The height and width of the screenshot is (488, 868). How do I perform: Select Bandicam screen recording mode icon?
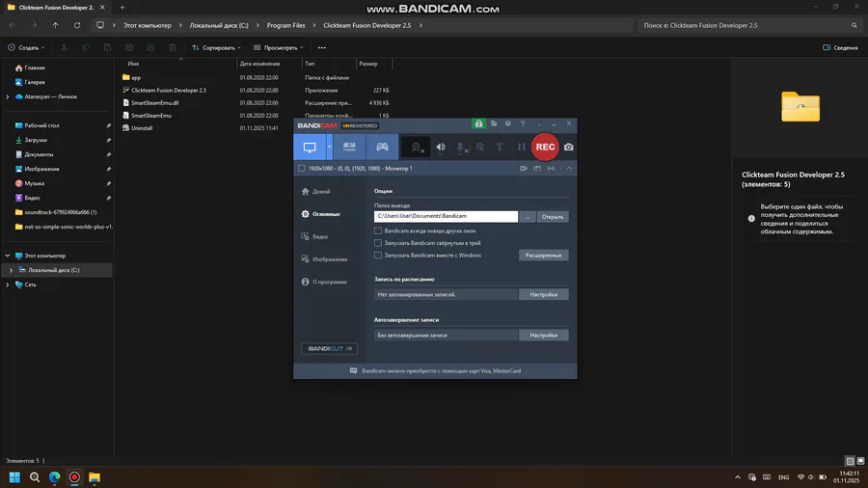tap(310, 148)
